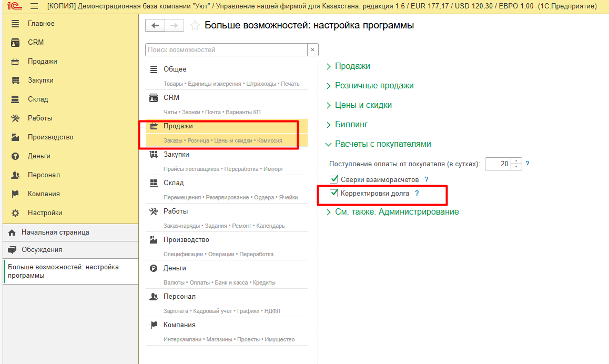
Task: Expand the Розничные продажи section
Action: (x=374, y=86)
